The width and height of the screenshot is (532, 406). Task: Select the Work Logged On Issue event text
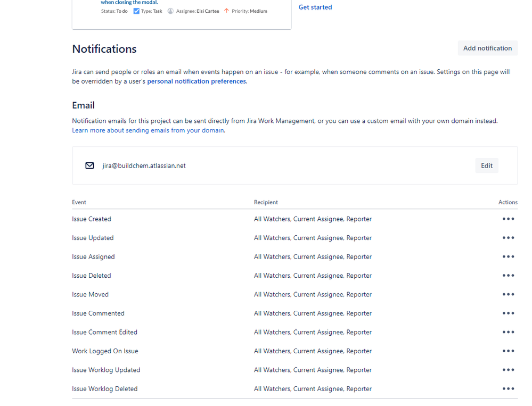(x=105, y=351)
